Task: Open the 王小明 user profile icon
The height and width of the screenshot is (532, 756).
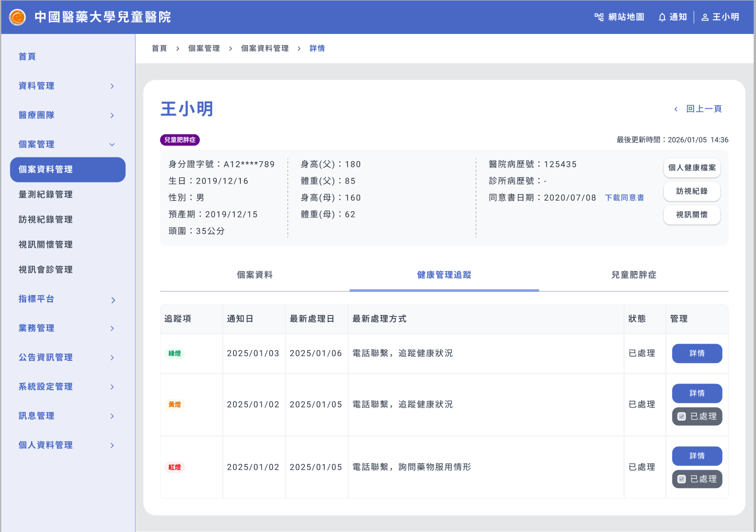Action: point(705,17)
